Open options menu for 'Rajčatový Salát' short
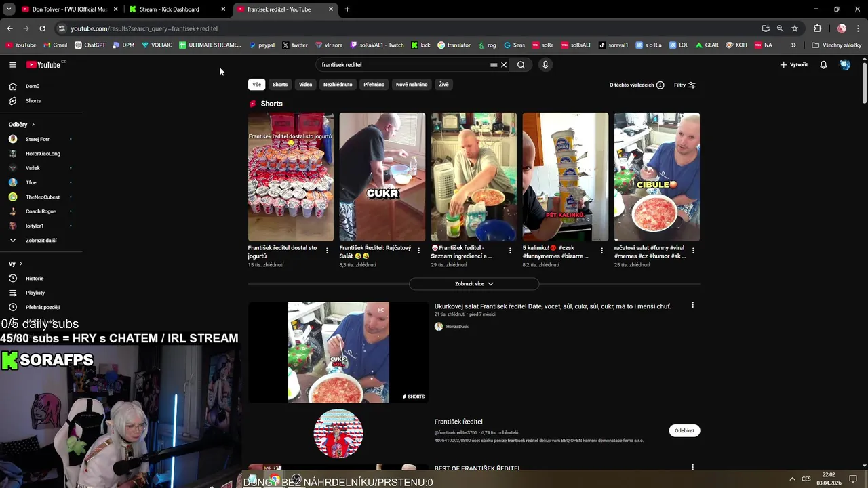Screen dimensions: 868x488 pos(418,251)
